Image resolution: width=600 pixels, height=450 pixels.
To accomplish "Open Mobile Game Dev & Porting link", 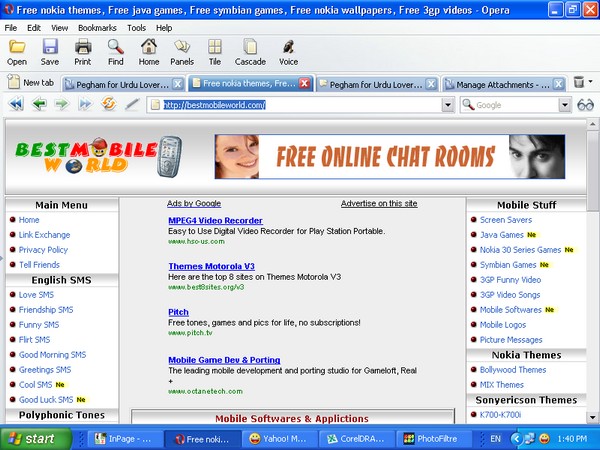I will coord(224,360).
